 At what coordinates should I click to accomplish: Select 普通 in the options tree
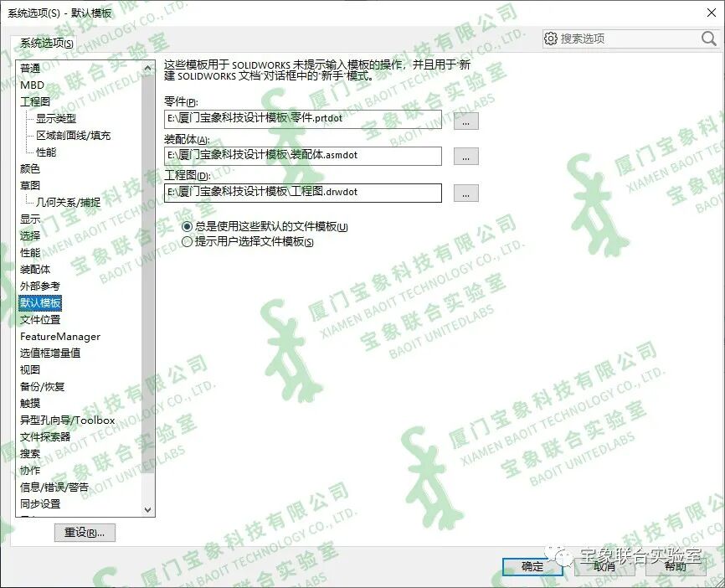coord(30,69)
